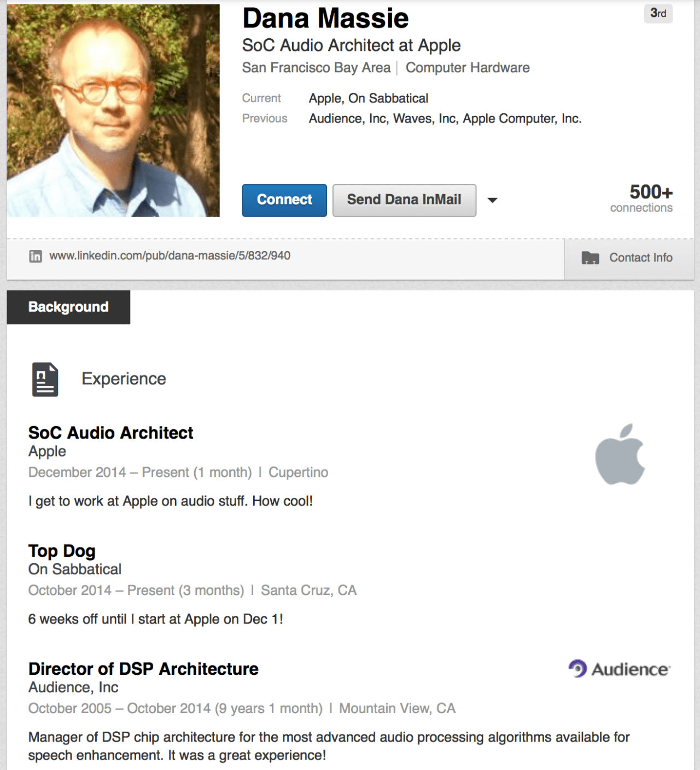This screenshot has height=770, width=700.
Task: Open the linkedin.com/pub/dana-massie profile URL
Action: click(x=170, y=256)
